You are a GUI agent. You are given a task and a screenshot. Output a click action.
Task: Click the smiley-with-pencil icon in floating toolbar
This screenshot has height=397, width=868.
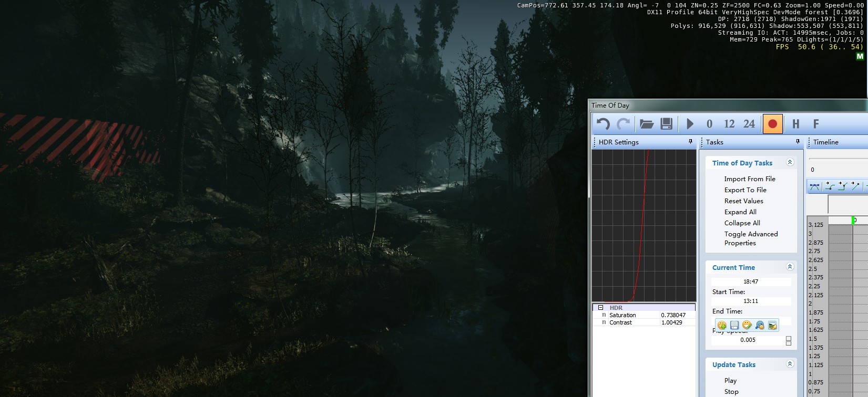tap(747, 325)
